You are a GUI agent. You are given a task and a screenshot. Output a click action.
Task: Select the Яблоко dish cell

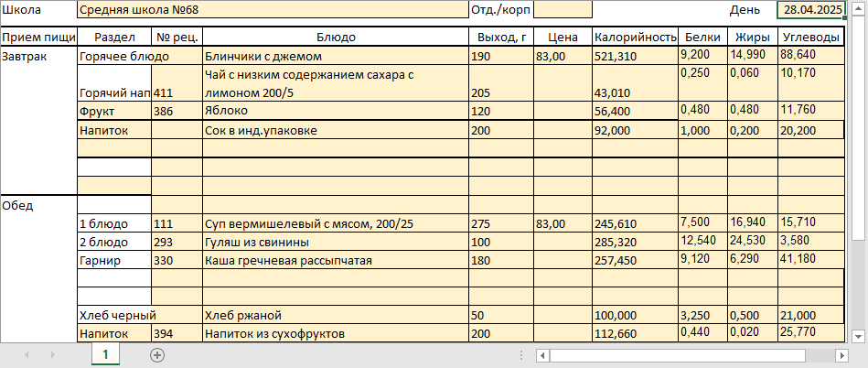click(x=336, y=111)
